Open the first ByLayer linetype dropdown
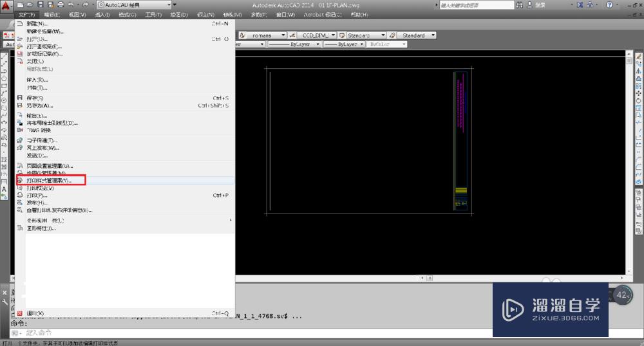This screenshot has height=346, width=644. click(294, 44)
